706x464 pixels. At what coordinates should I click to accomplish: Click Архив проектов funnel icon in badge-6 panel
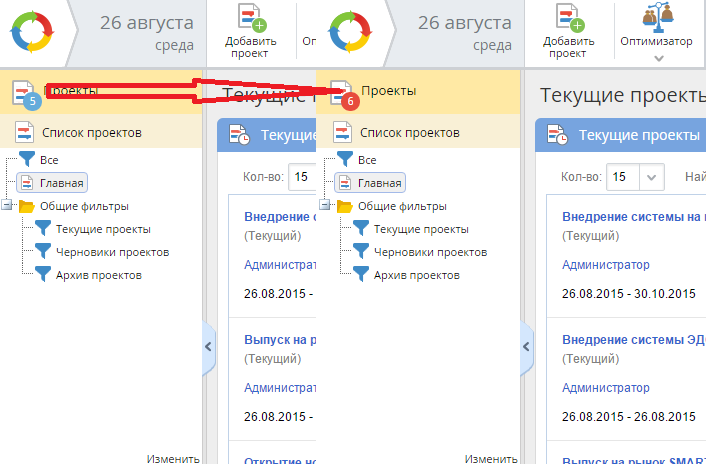click(360, 275)
